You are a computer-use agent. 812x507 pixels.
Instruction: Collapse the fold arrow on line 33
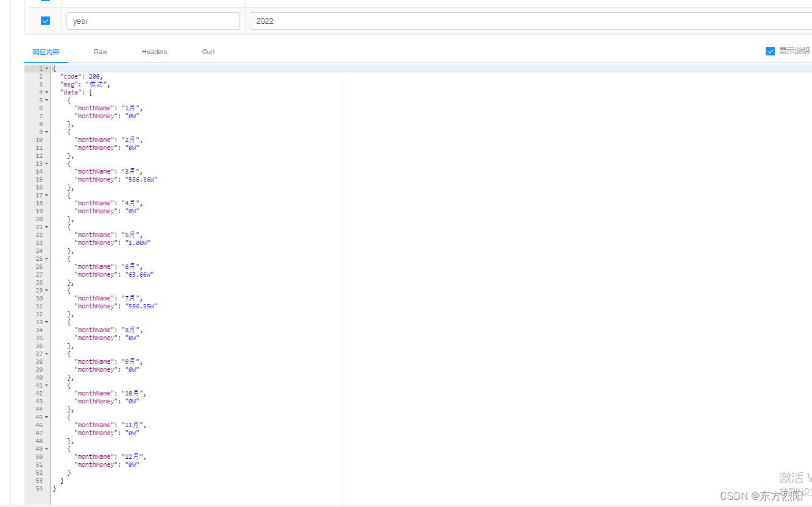coord(46,322)
